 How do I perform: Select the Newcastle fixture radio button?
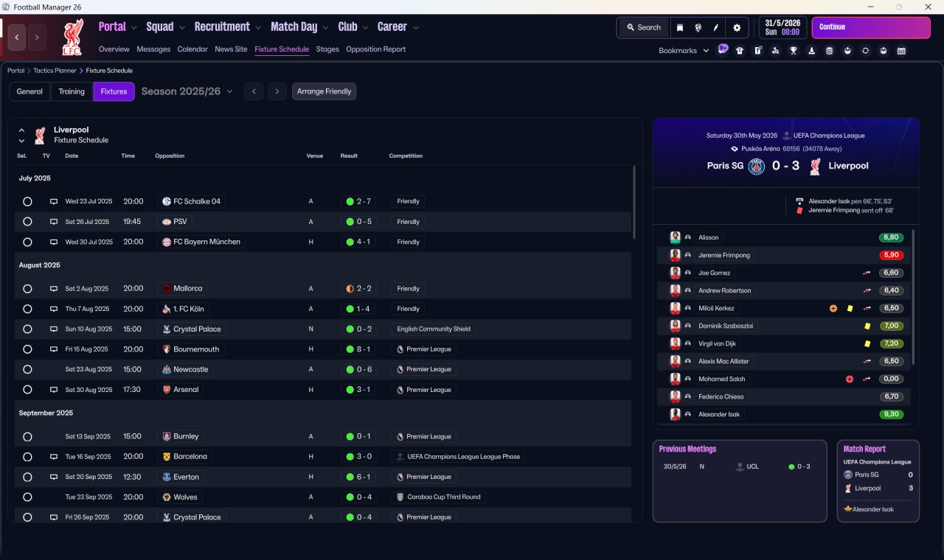27,369
